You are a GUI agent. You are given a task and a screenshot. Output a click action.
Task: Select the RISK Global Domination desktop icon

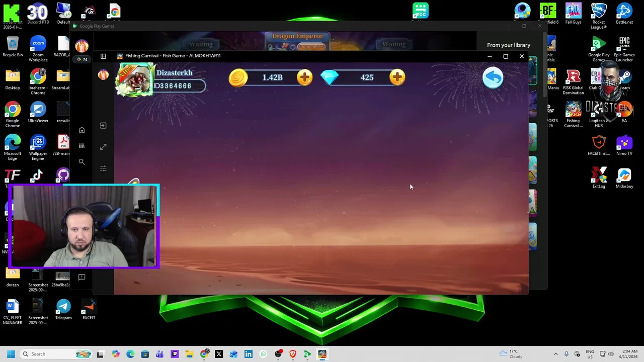573,82
